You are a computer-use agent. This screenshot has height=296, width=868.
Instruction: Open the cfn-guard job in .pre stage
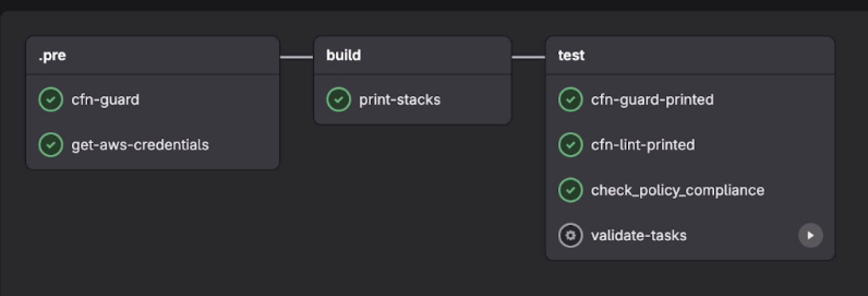click(x=105, y=100)
